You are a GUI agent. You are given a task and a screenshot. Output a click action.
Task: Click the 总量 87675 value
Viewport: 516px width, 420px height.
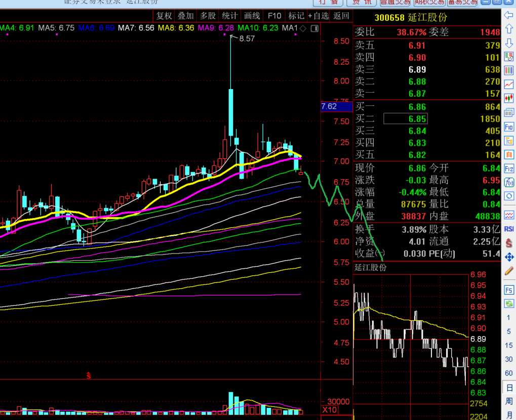click(413, 204)
